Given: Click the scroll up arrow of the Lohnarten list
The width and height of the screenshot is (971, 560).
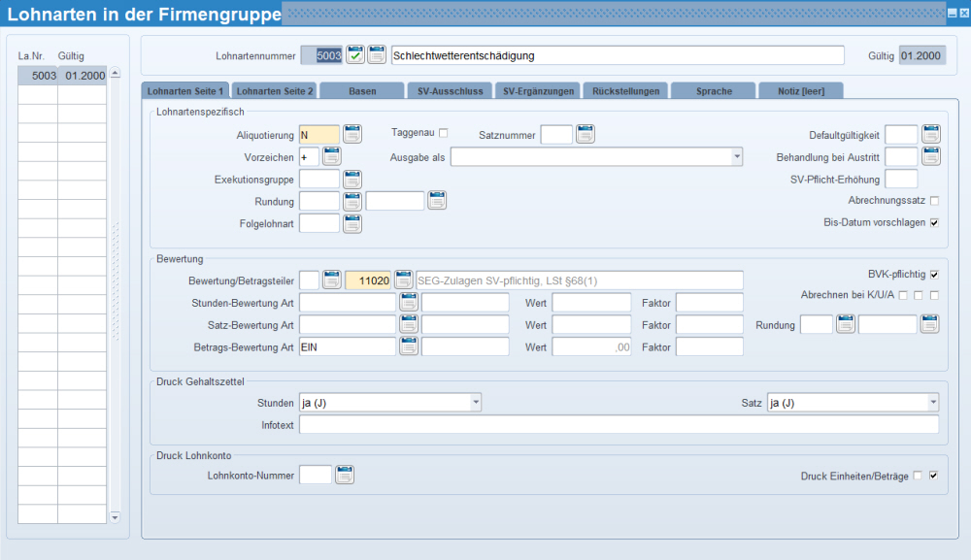Looking at the screenshot, I should pyautogui.click(x=116, y=73).
